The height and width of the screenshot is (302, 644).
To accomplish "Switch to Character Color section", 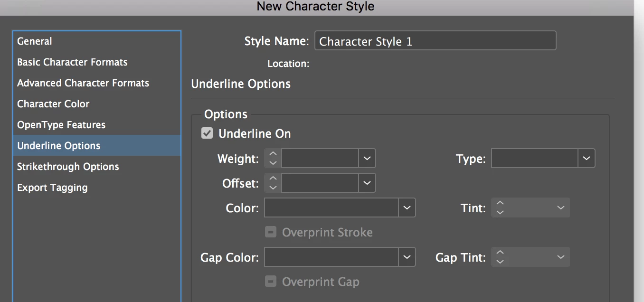I will pos(53,104).
